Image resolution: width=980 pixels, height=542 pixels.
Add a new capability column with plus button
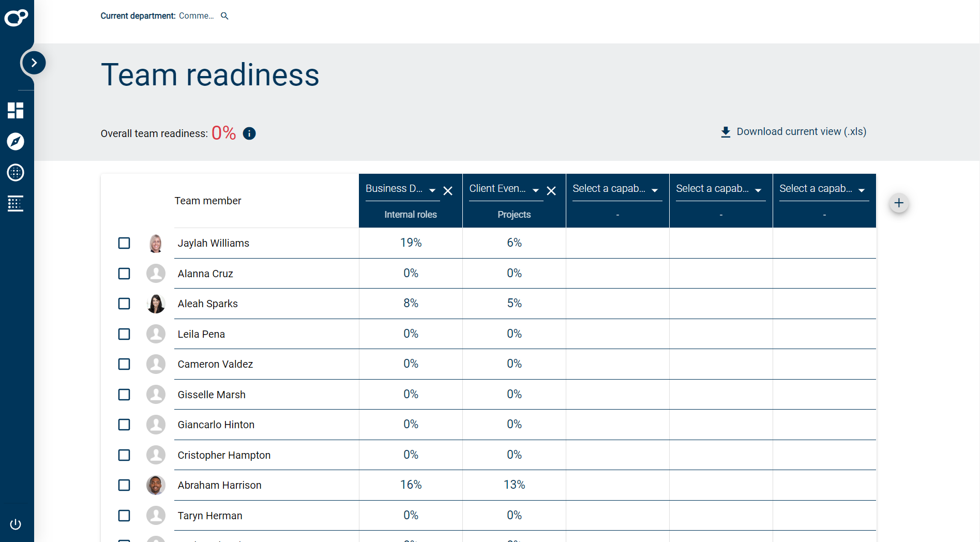tap(899, 203)
